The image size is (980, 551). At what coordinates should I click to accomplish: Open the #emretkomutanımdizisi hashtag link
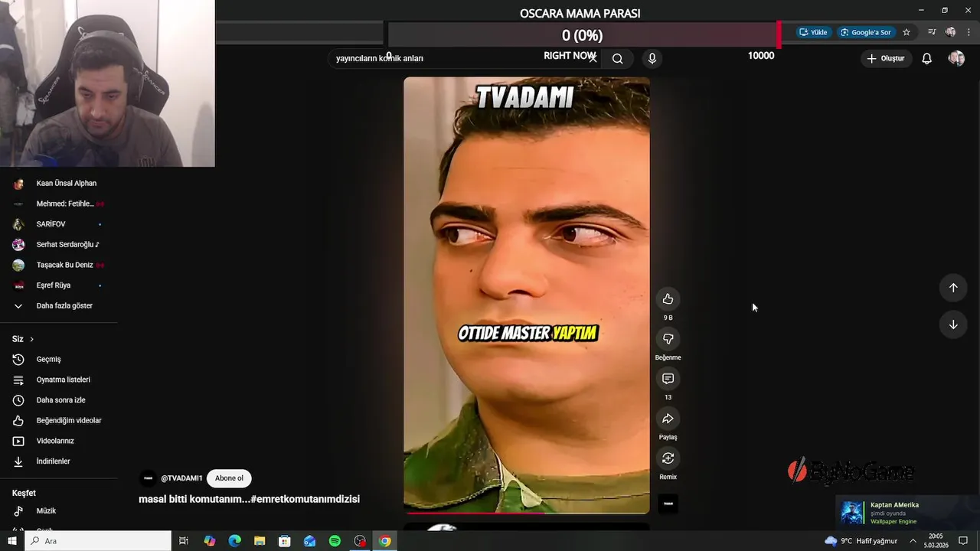click(x=305, y=499)
